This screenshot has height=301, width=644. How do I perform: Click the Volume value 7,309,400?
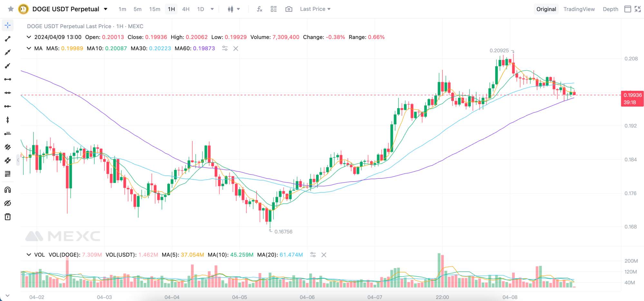coord(286,37)
